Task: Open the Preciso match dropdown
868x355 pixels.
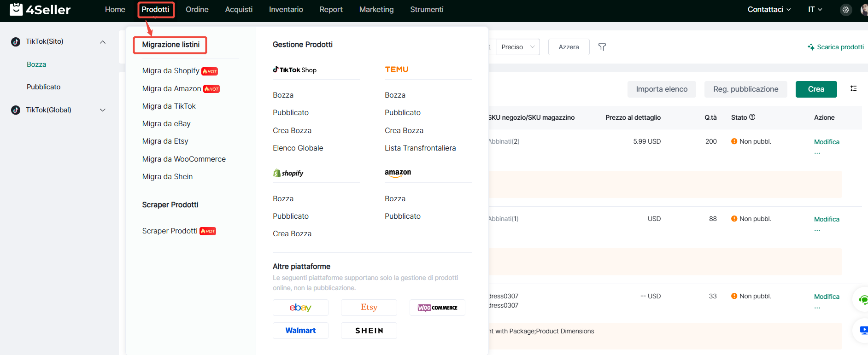Action: [x=518, y=47]
